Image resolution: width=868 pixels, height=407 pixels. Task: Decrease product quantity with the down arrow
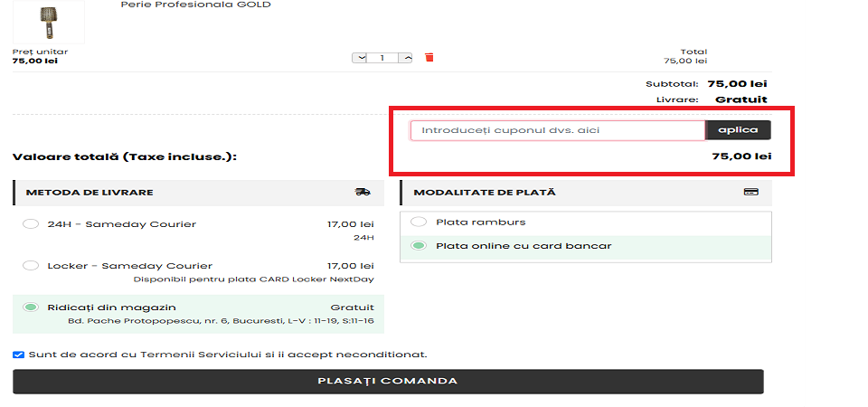[361, 58]
